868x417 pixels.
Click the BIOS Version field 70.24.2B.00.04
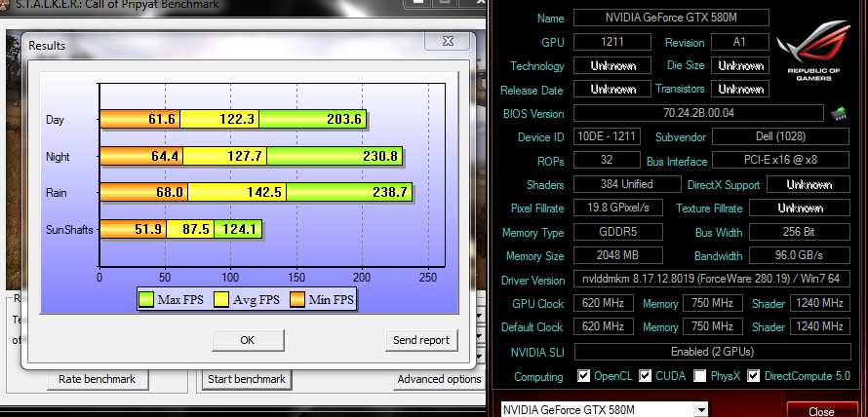coord(698,113)
